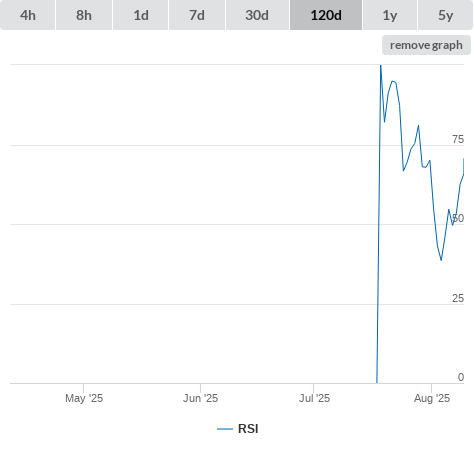
Task: Click the Jul '25 axis label
Action: [314, 398]
